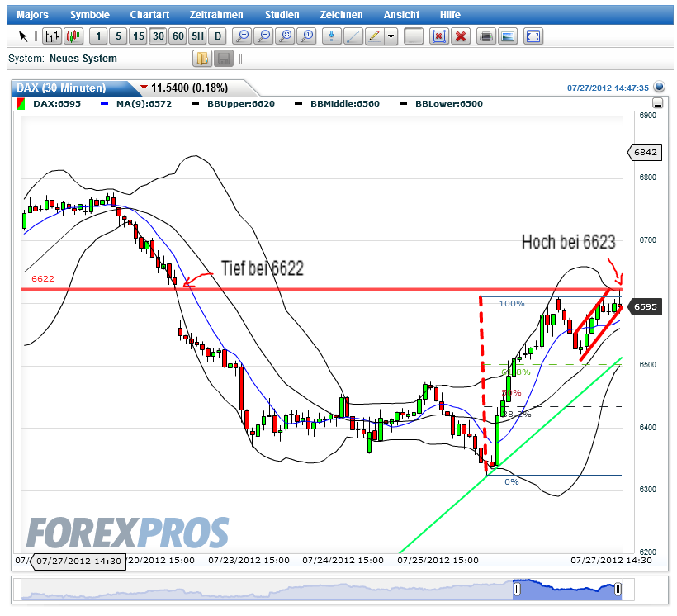This screenshot has width=677, height=616.
Task: Open the Symbole menu
Action: 90,15
